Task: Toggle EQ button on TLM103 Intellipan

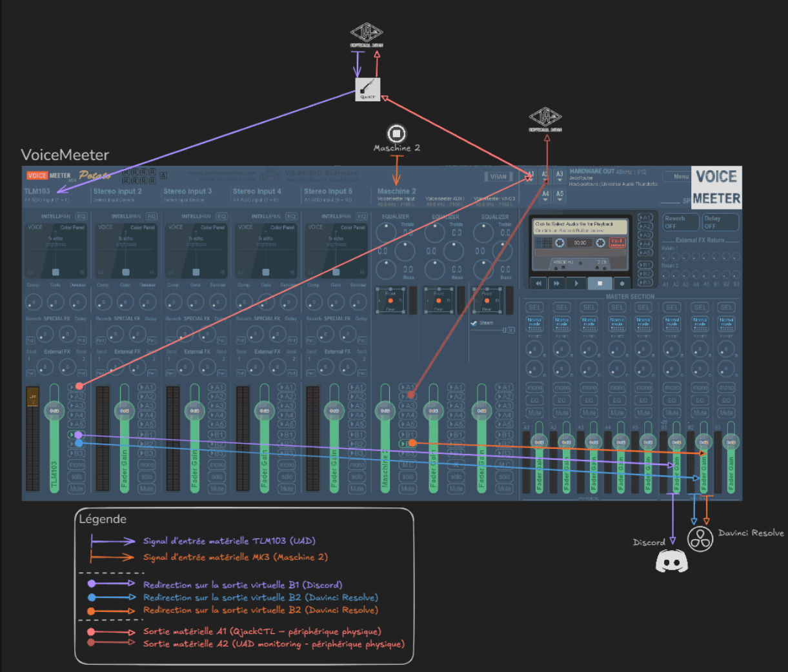Action: (x=81, y=217)
